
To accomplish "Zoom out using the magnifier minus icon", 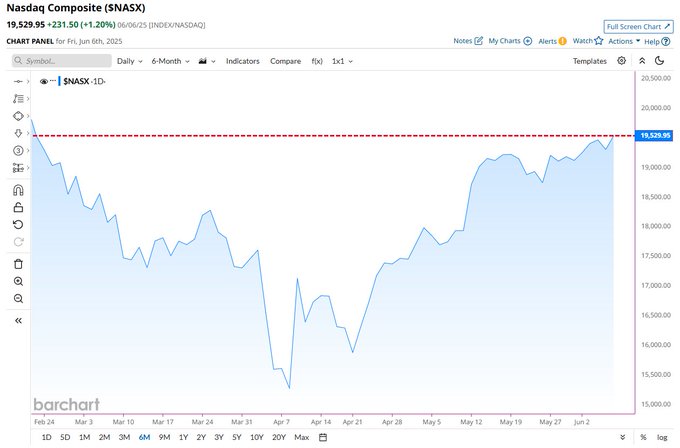I will [18, 299].
